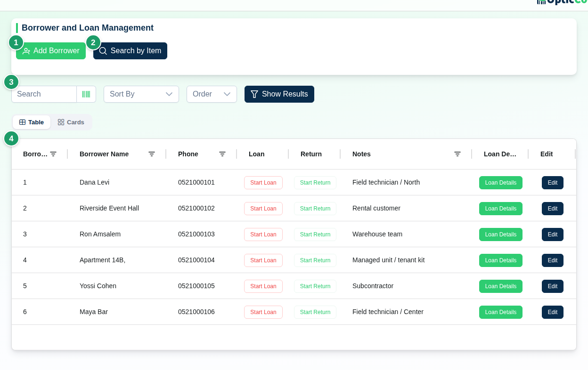This screenshot has height=372, width=588.
Task: Open Loan Details for Riverside Event Hall
Action: tap(501, 209)
